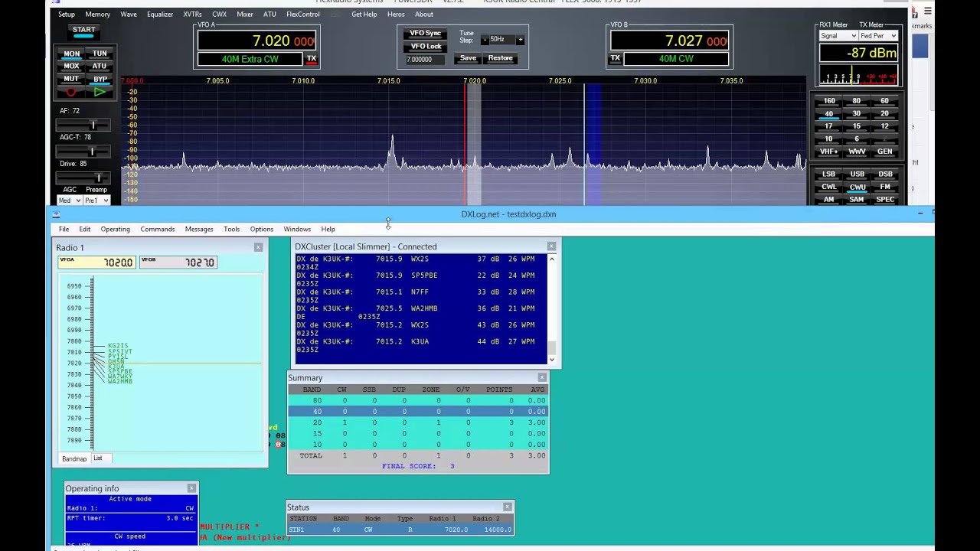Switch to the Bandmap tab

point(74,458)
